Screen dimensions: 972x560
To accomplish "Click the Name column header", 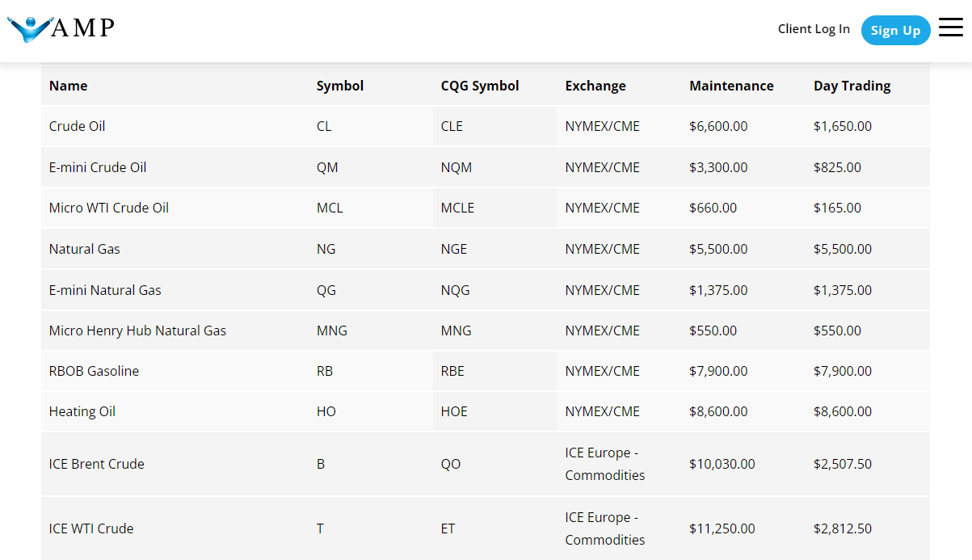I will 68,86.
